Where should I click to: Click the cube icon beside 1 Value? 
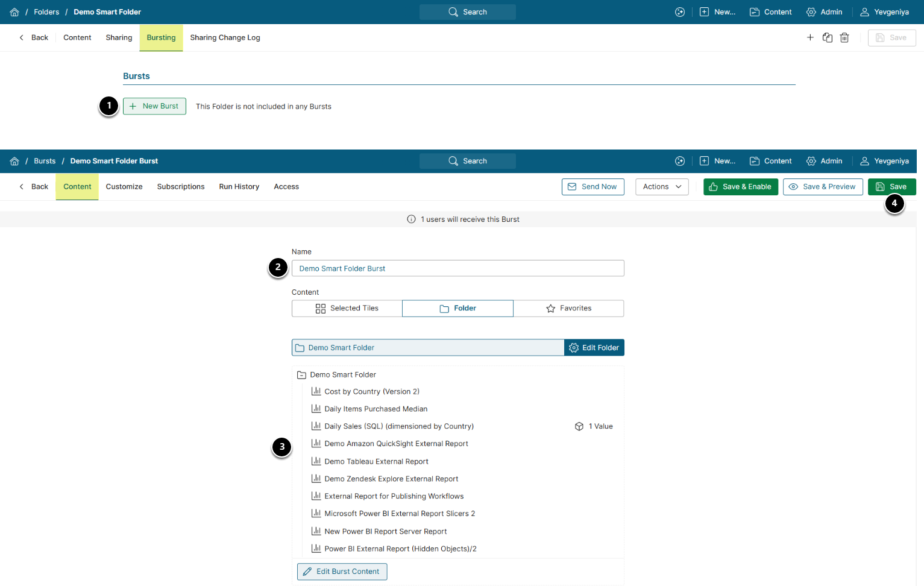click(x=579, y=426)
